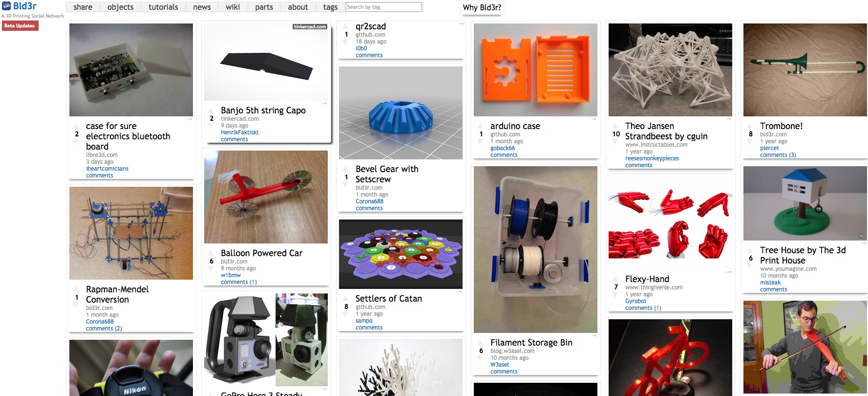This screenshot has height=396, width=868.
Task: Upvote the Settlers of Catan post
Action: point(346,299)
